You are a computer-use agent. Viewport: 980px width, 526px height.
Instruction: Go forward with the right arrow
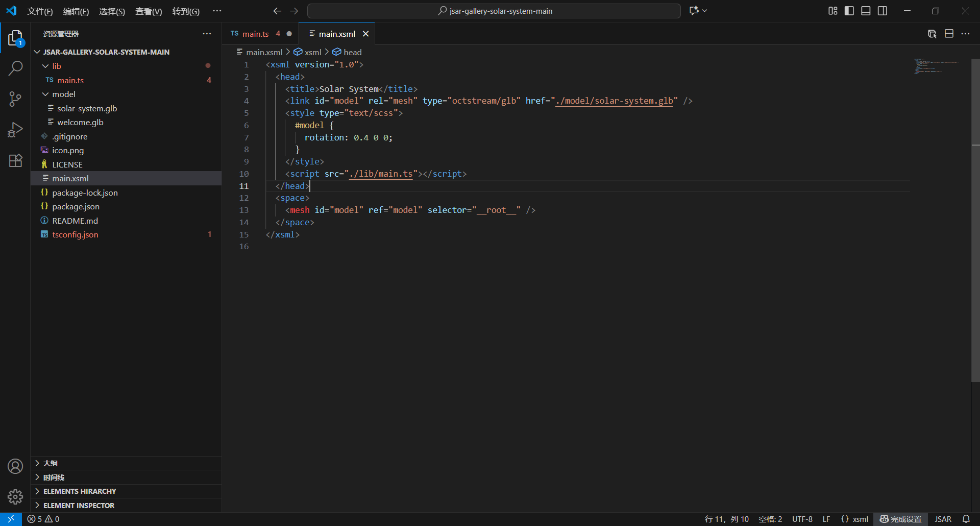pos(294,11)
